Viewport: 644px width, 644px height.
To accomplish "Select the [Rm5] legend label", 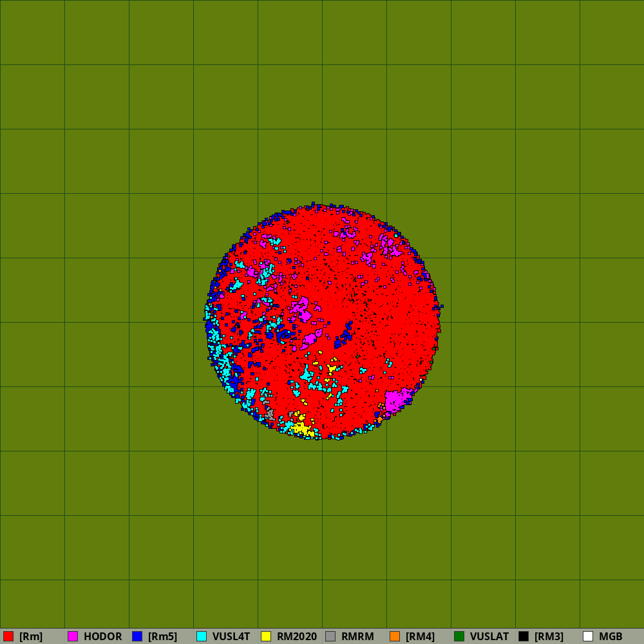I will pos(163,637).
